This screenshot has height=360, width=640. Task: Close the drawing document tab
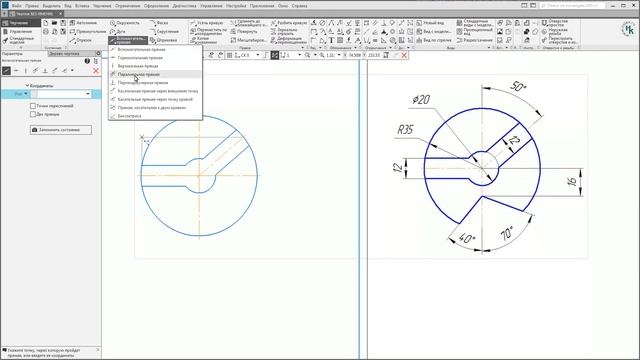tap(60, 14)
